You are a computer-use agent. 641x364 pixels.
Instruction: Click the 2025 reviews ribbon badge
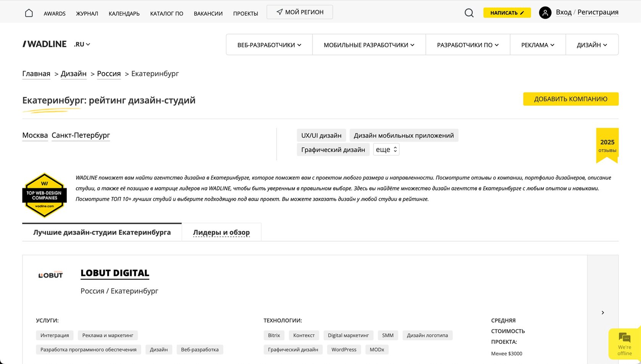607,145
